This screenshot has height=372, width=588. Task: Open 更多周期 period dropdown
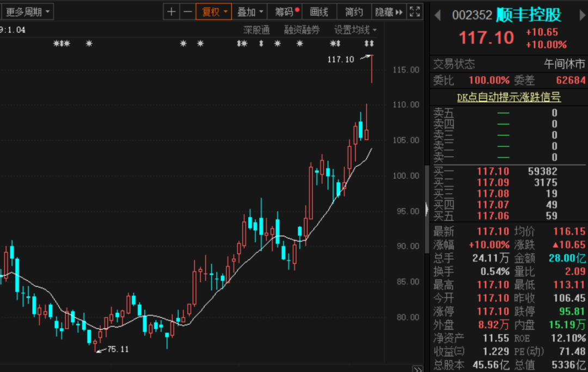click(27, 12)
